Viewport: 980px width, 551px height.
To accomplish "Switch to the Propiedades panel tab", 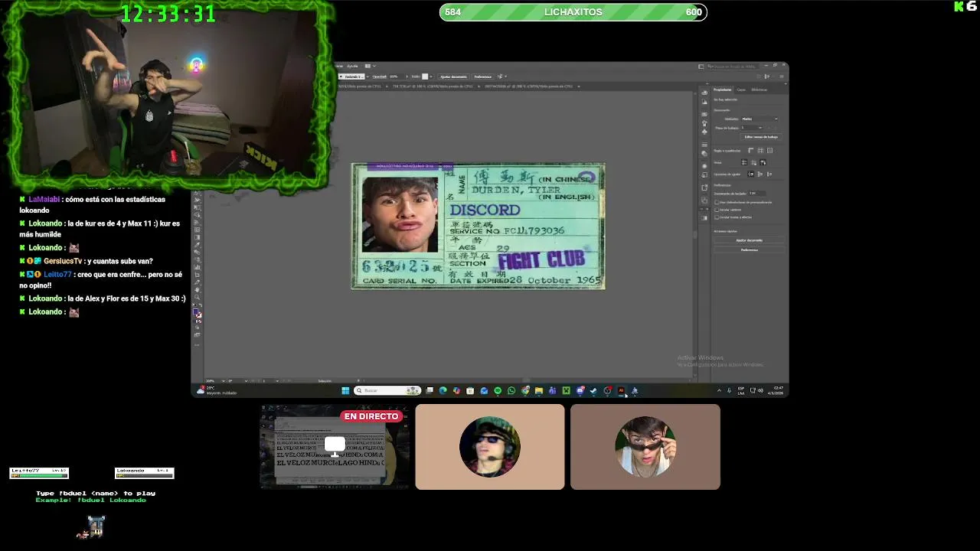I will click(722, 90).
